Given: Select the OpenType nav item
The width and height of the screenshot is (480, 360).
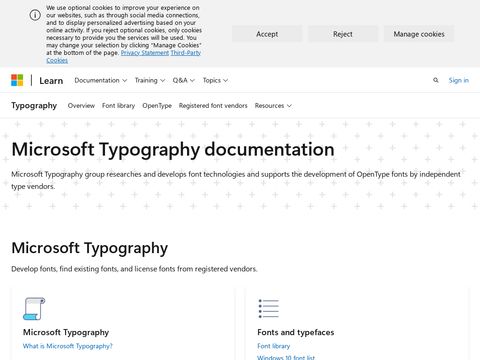Looking at the screenshot, I should [157, 106].
